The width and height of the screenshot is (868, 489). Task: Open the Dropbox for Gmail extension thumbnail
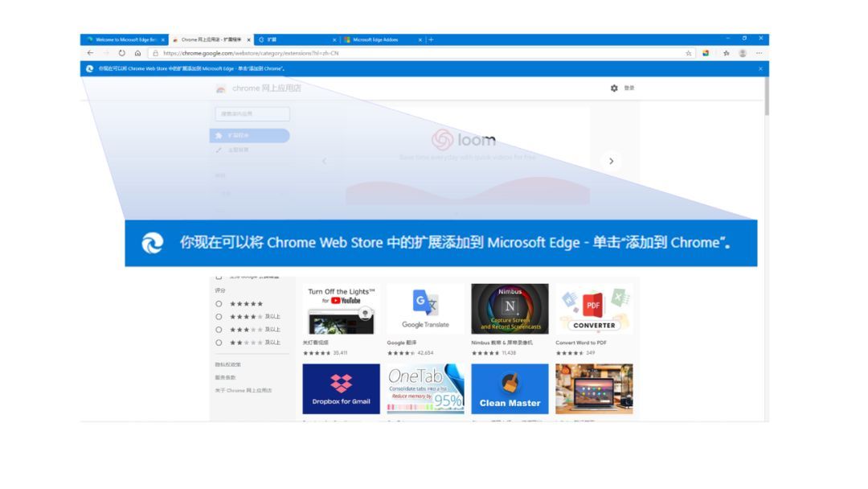[x=341, y=388]
